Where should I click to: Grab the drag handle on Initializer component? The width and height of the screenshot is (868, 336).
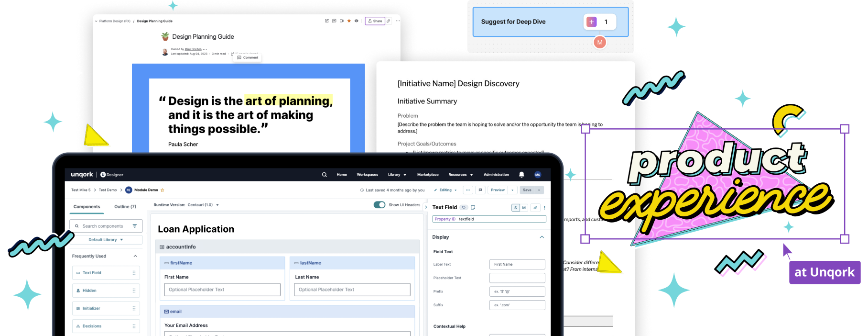(x=134, y=308)
